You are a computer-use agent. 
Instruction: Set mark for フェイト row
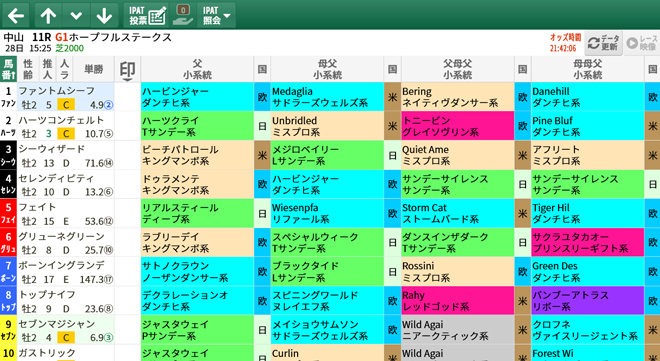pos(127,213)
